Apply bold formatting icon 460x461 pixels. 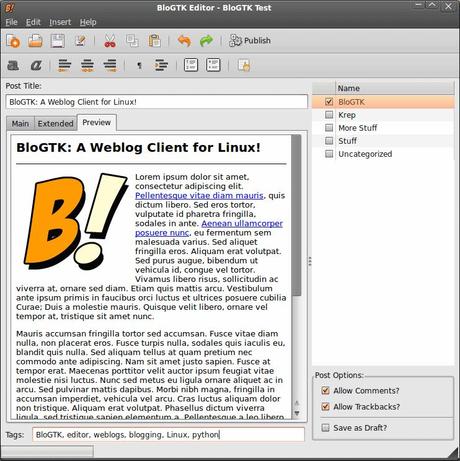click(13, 65)
